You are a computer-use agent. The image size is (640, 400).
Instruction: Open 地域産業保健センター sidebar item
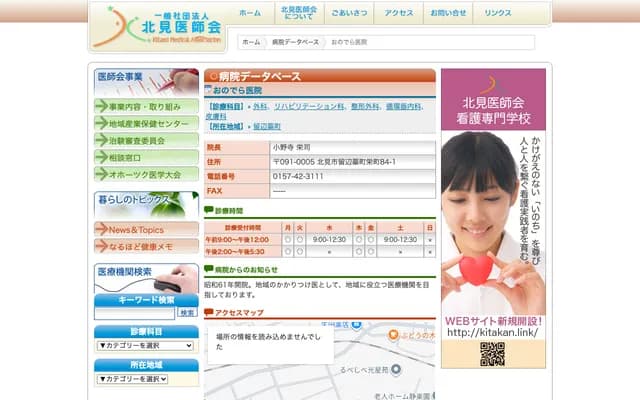click(x=146, y=123)
